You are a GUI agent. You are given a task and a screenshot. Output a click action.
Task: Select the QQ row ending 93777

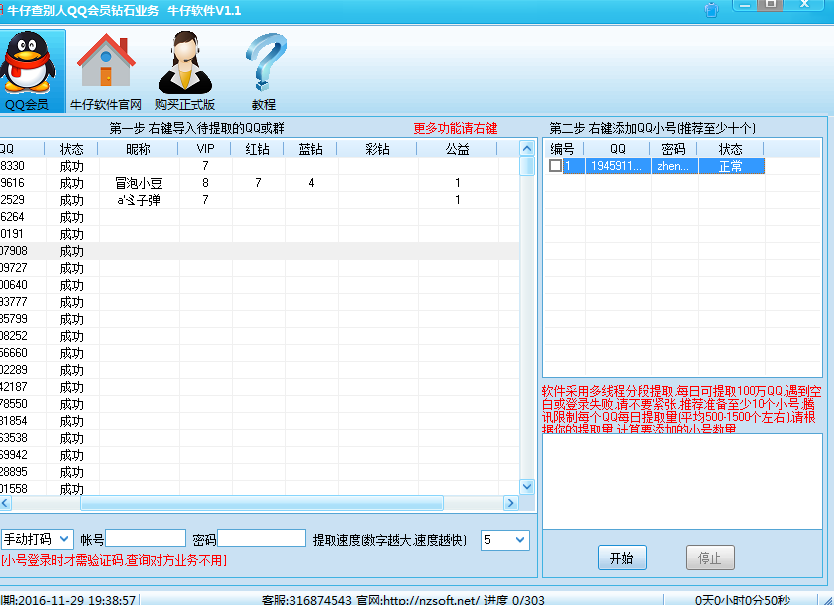260,302
